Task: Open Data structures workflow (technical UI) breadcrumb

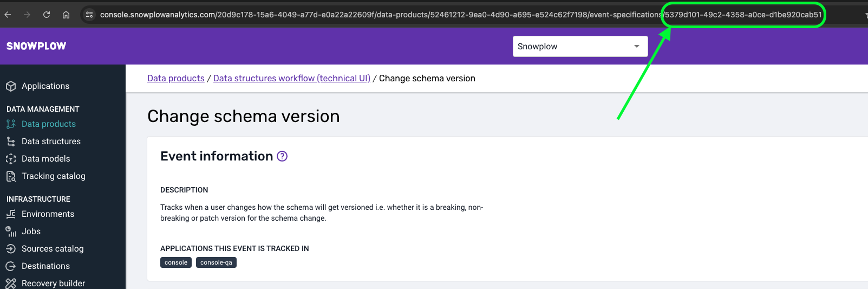Action: pyautogui.click(x=292, y=78)
